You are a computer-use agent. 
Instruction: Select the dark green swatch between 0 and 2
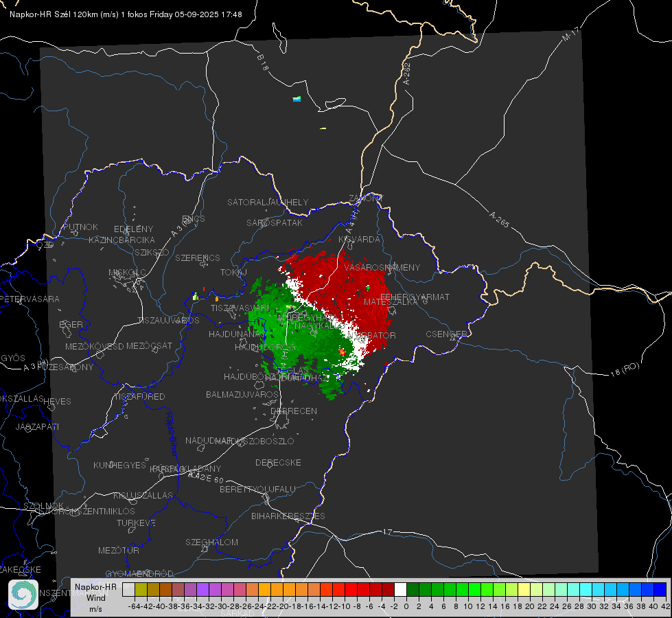coord(413,590)
